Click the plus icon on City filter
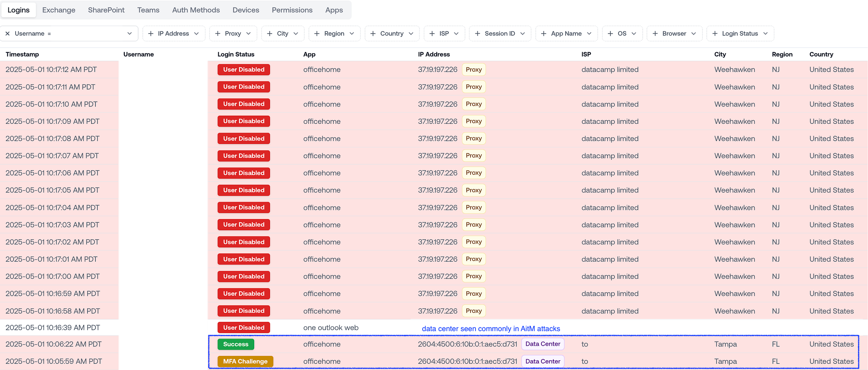The height and width of the screenshot is (370, 868). point(269,34)
